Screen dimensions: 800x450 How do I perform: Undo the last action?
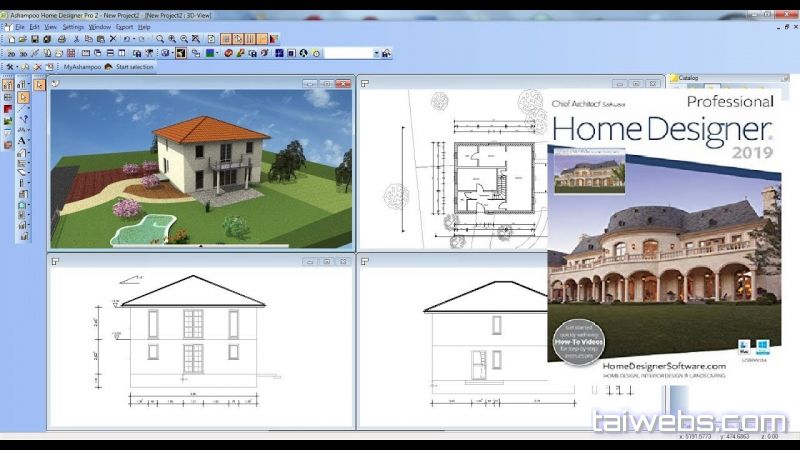tap(127, 39)
